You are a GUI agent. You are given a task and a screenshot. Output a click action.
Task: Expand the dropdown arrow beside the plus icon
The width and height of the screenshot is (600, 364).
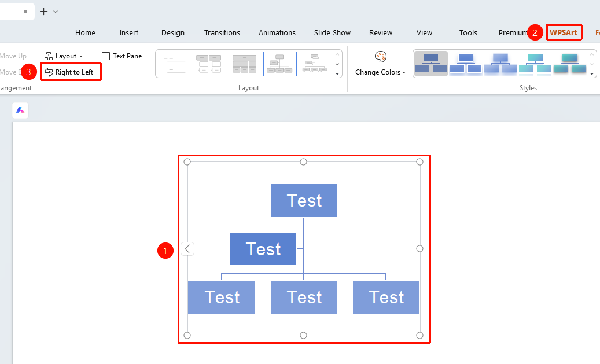(56, 12)
